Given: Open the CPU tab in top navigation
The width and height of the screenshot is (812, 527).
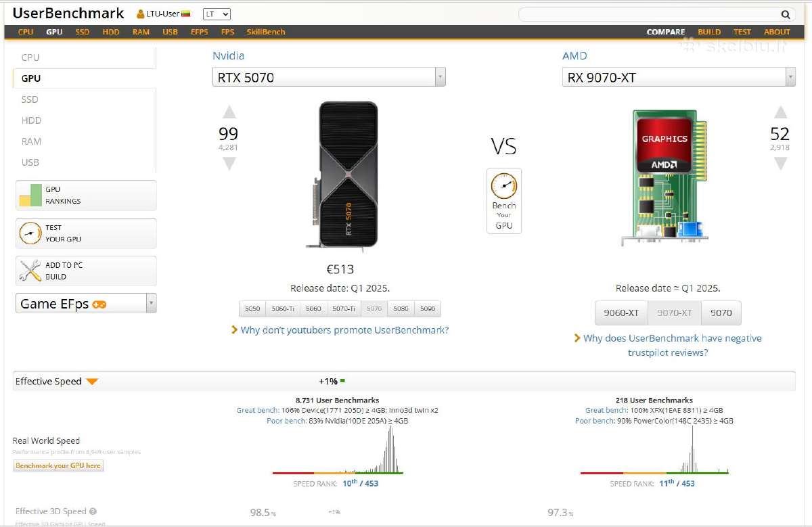Looking at the screenshot, I should [x=26, y=32].
